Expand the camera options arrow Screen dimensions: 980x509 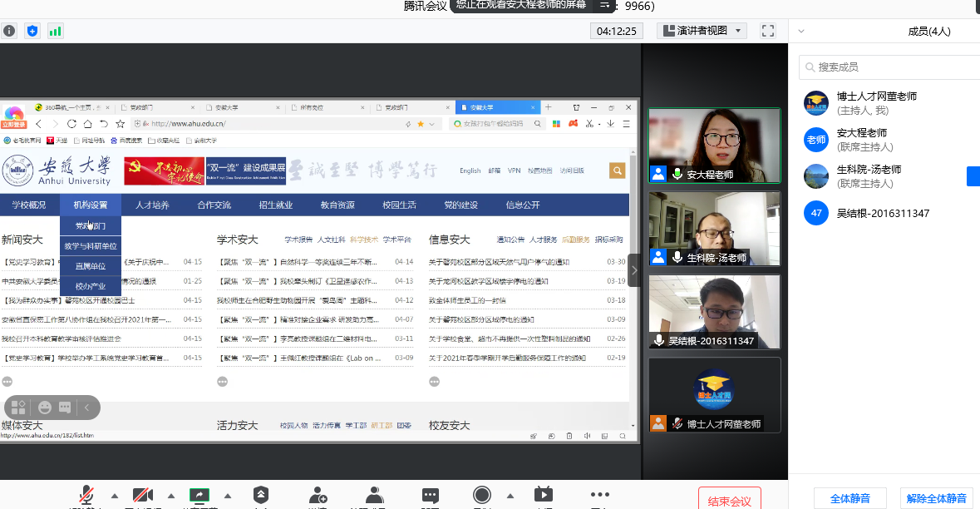[171, 496]
